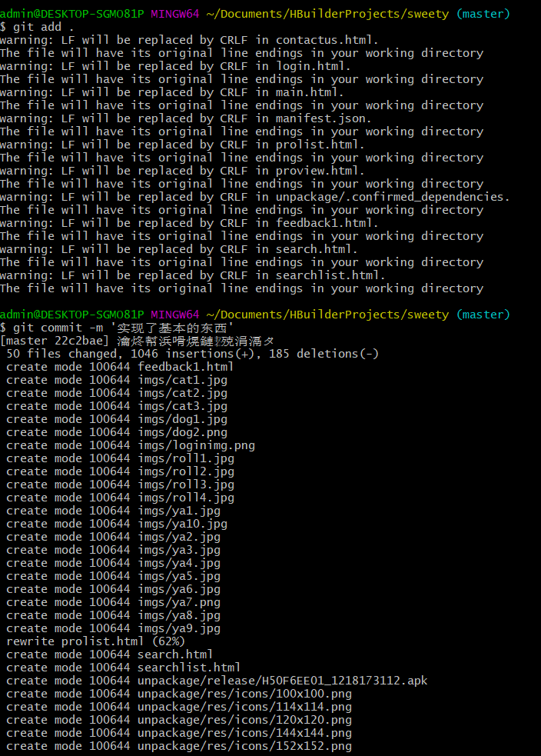Click the line for imgs/ya5.jpg
Viewport: 541px width, 756px height.
pyautogui.click(x=113, y=576)
